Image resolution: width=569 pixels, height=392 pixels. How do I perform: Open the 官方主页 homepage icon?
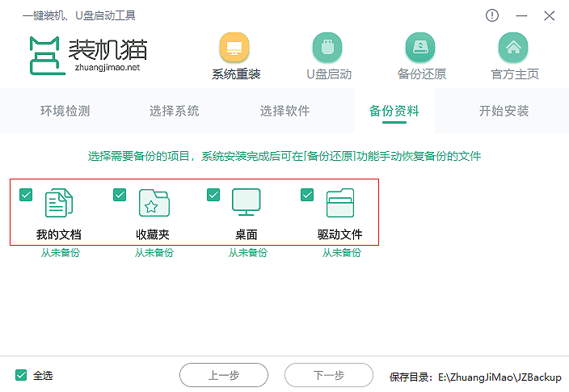[513, 48]
